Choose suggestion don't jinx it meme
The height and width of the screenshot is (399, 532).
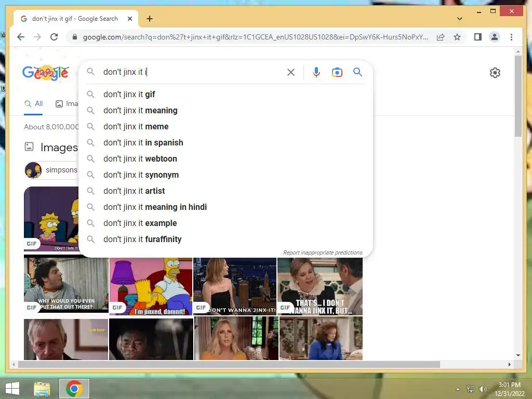click(x=225, y=127)
